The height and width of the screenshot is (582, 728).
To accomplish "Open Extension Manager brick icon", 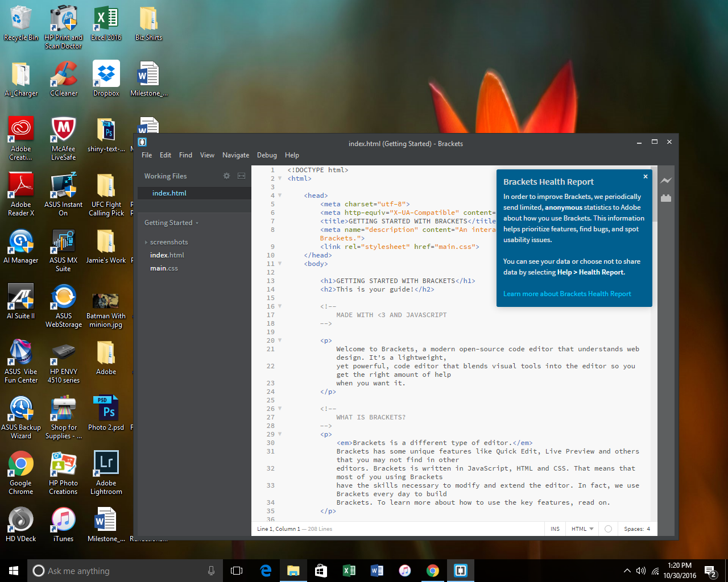I will 666,198.
